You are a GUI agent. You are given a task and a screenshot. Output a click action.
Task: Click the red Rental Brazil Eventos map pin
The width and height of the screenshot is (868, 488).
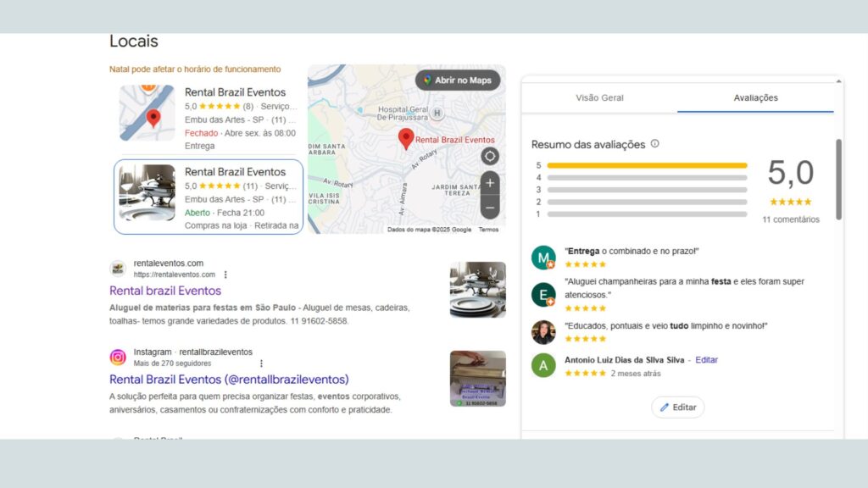pyautogui.click(x=406, y=138)
